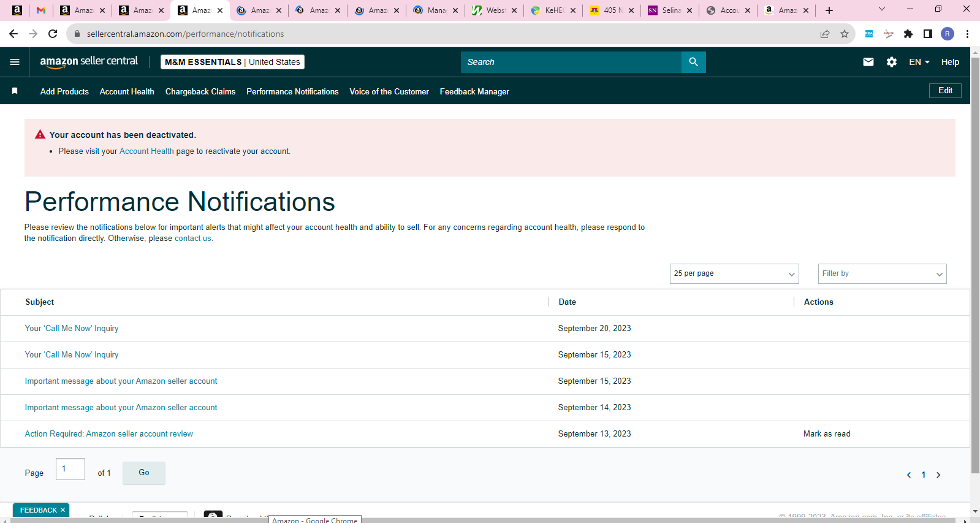Bookmark this page with the star icon

point(845,34)
